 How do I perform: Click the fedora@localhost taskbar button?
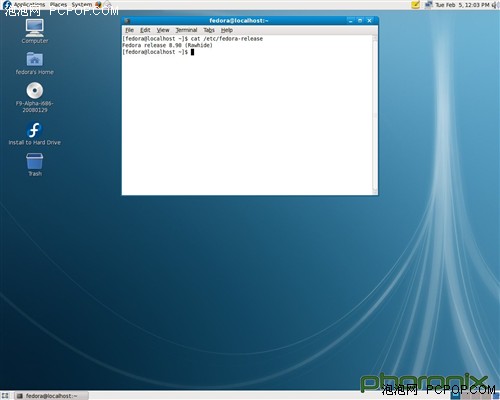click(52, 396)
